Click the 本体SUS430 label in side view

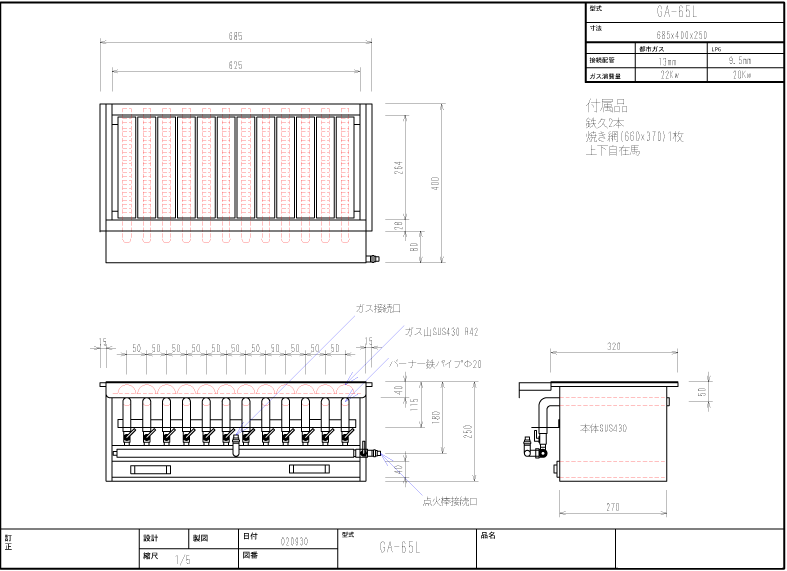[x=606, y=428]
